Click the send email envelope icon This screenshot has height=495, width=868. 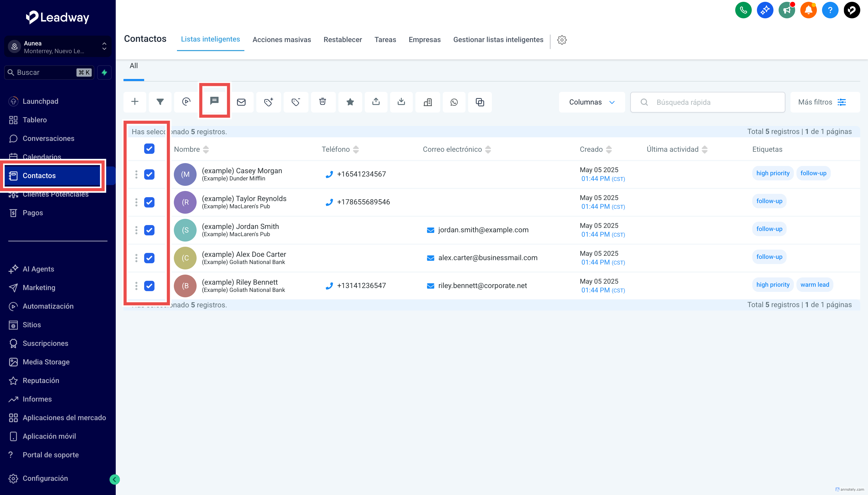coord(241,102)
